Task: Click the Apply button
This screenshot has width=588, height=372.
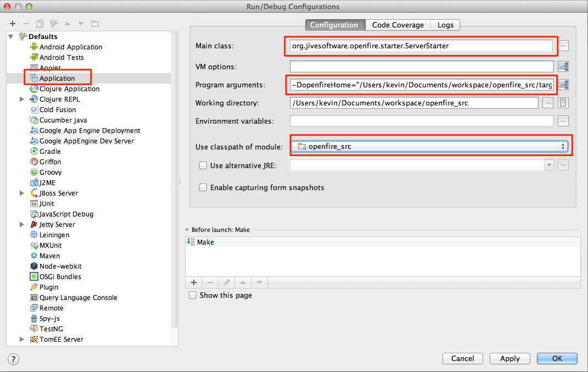Action: pos(509,358)
